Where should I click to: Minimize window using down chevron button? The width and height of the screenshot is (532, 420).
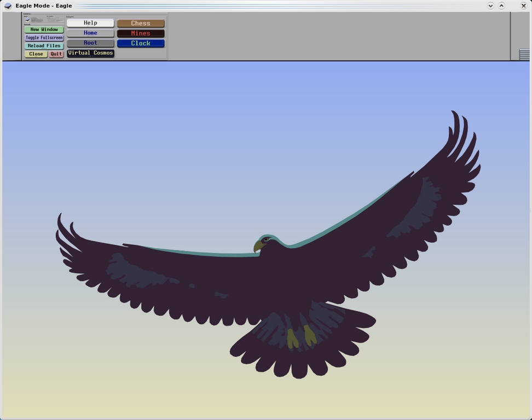pos(490,5)
